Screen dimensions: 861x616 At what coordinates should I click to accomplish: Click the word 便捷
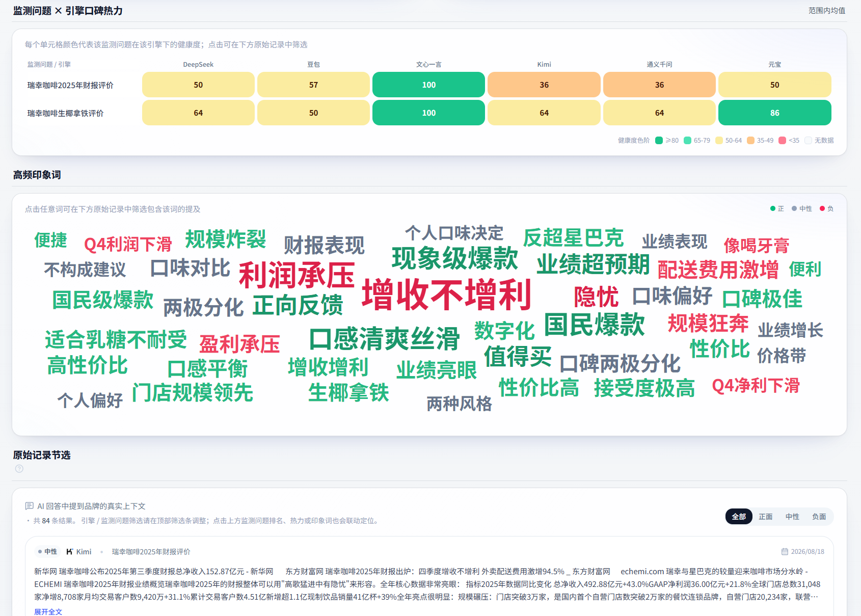click(x=50, y=240)
